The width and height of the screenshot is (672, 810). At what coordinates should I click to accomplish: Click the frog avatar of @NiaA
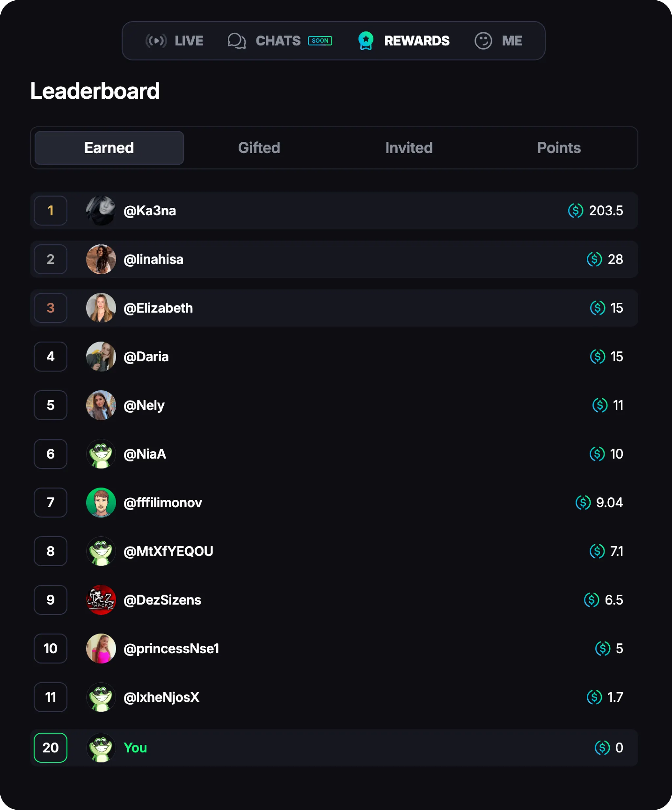tap(101, 454)
